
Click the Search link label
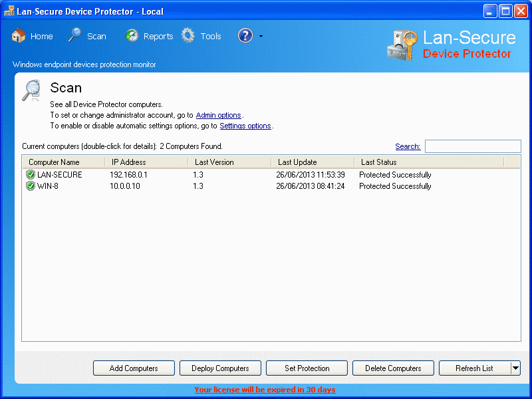point(408,146)
